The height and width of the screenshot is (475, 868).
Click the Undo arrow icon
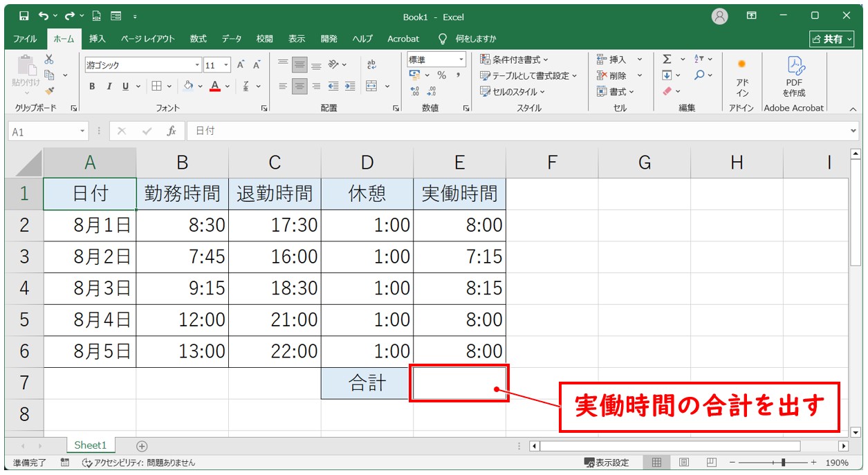click(44, 16)
